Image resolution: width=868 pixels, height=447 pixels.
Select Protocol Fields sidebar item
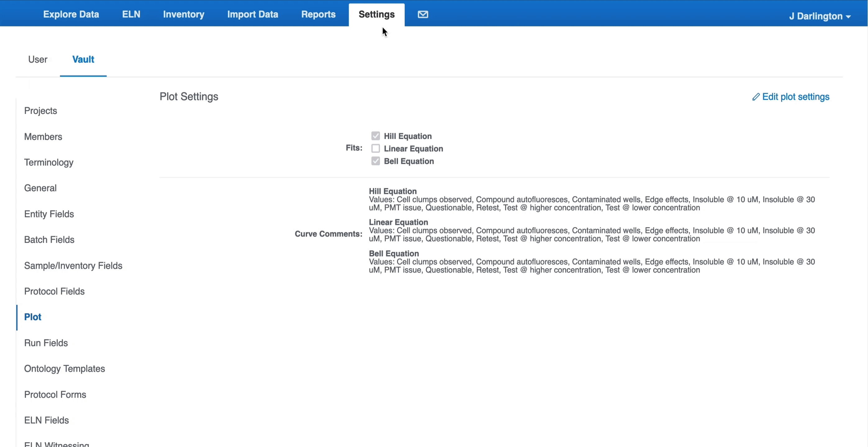coord(54,291)
